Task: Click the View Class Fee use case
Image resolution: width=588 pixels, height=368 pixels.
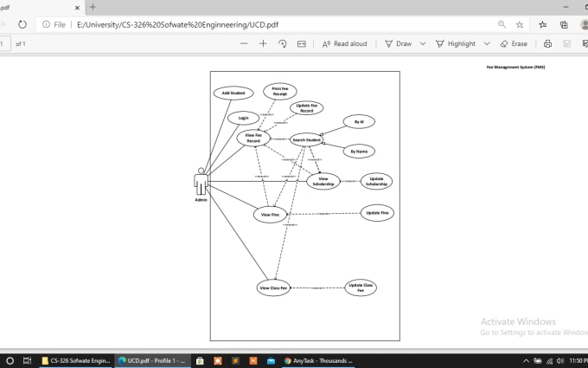Action: click(x=273, y=288)
